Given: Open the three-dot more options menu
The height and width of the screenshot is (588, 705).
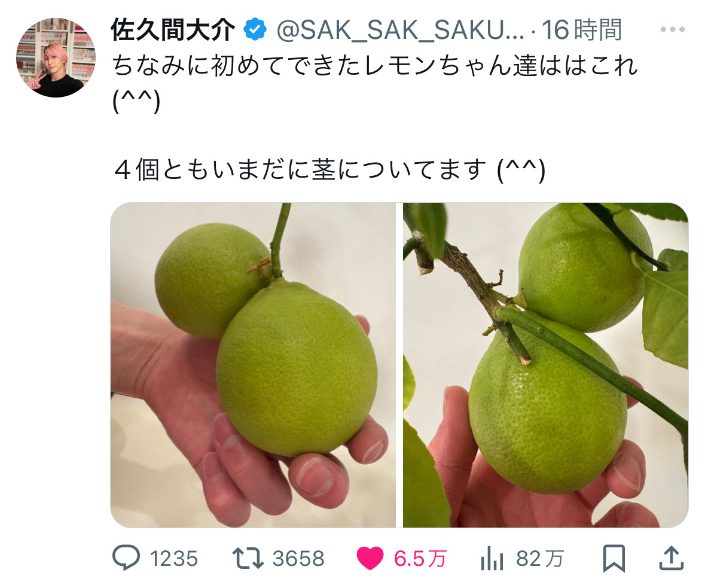Looking at the screenshot, I should tap(672, 30).
